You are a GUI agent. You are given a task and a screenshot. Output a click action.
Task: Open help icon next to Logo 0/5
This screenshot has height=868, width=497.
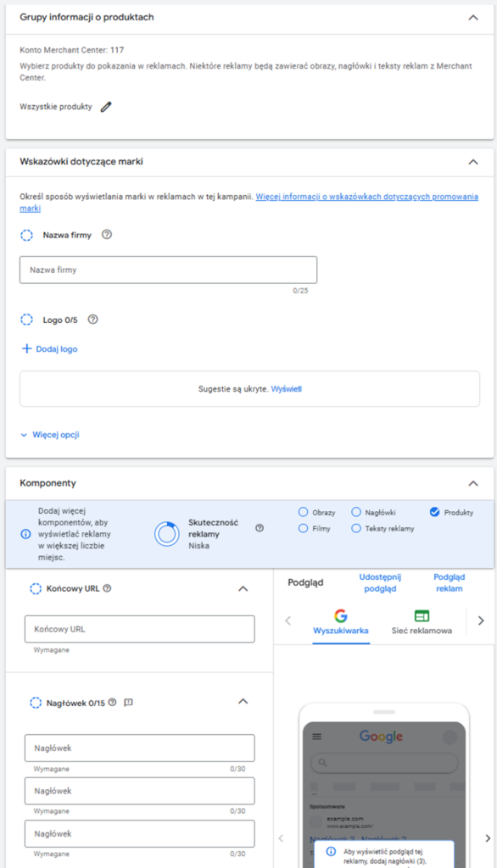click(x=93, y=320)
